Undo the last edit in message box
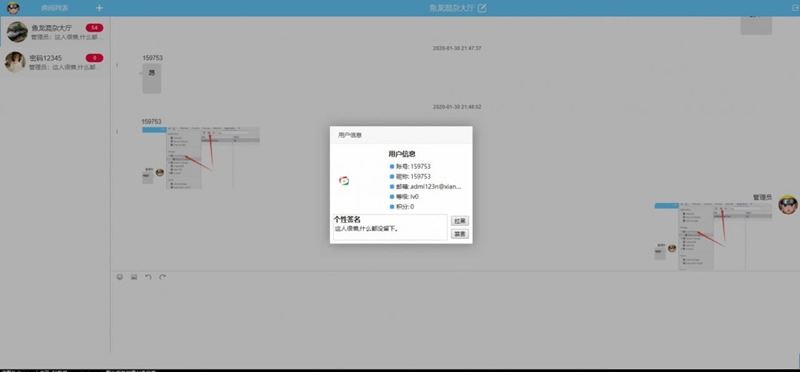The height and width of the screenshot is (372, 800). coord(148,277)
